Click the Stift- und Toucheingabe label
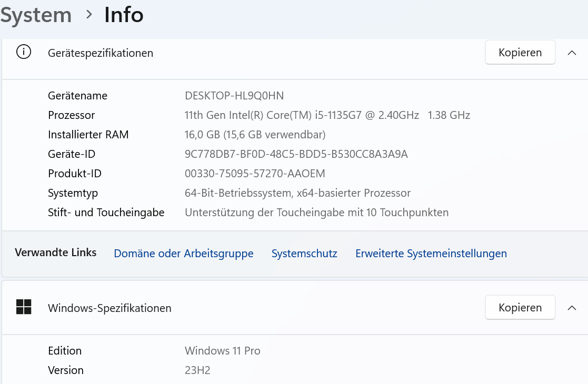Viewport: 588px width, 384px height. (106, 213)
